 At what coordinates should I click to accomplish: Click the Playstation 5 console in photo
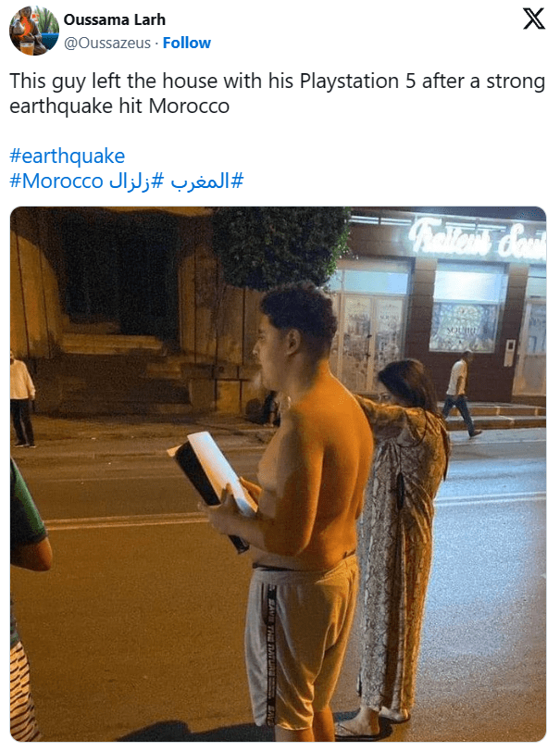tap(214, 487)
